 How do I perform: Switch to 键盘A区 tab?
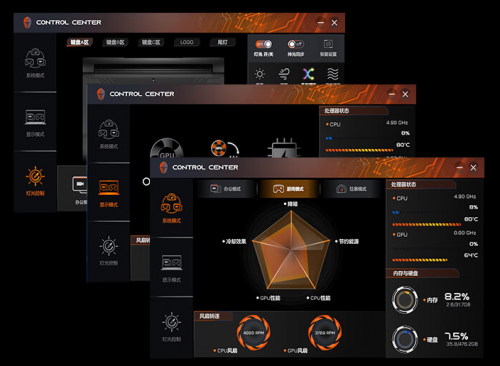[x=80, y=42]
